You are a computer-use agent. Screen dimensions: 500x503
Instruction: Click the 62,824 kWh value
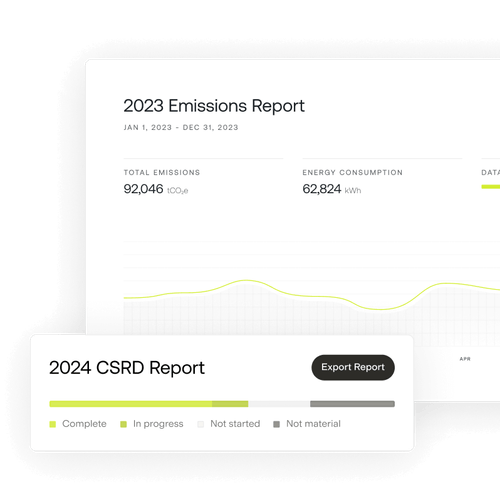332,189
